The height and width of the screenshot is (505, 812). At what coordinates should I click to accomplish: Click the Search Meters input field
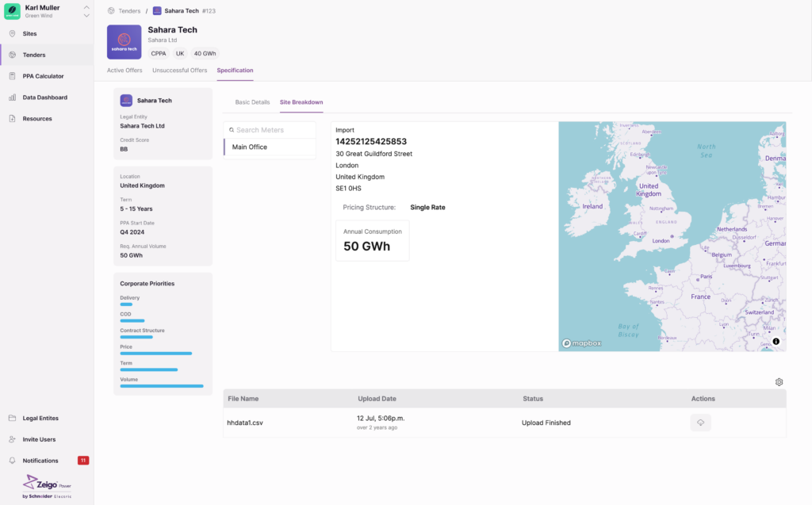tap(270, 130)
